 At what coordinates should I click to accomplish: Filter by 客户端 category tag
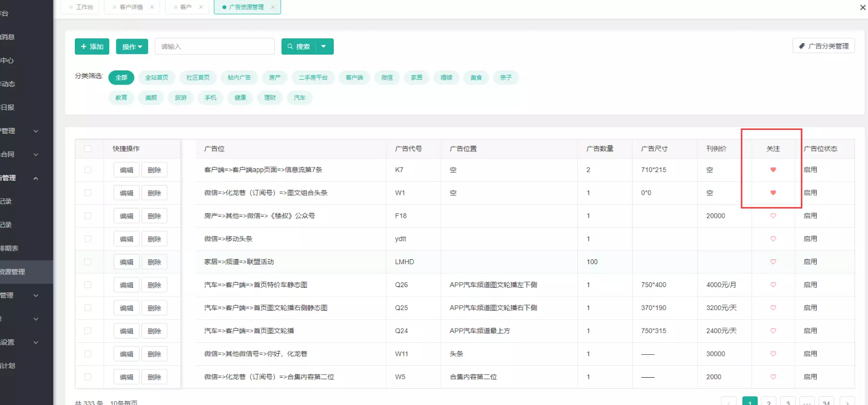(354, 78)
